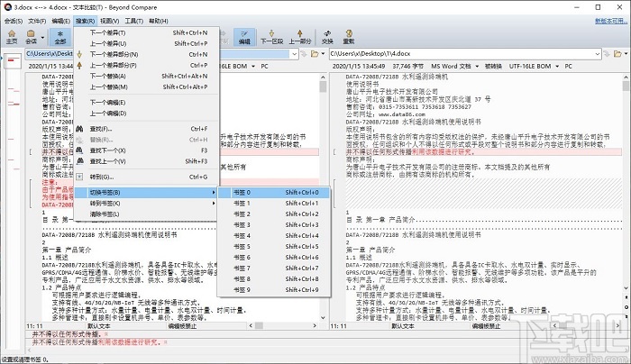Choose 上一个差异(U) menu entry

point(147,43)
